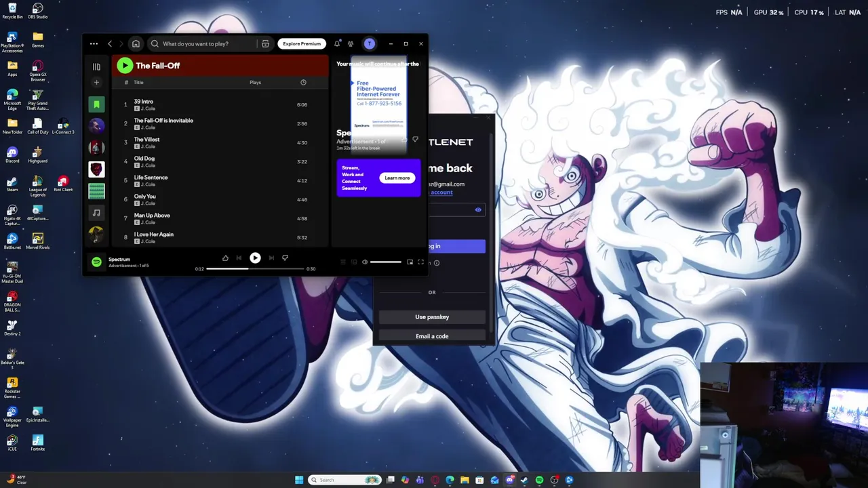Click the Spectrum advertiser logo in now-playing bar
The image size is (868, 488).
(96, 262)
